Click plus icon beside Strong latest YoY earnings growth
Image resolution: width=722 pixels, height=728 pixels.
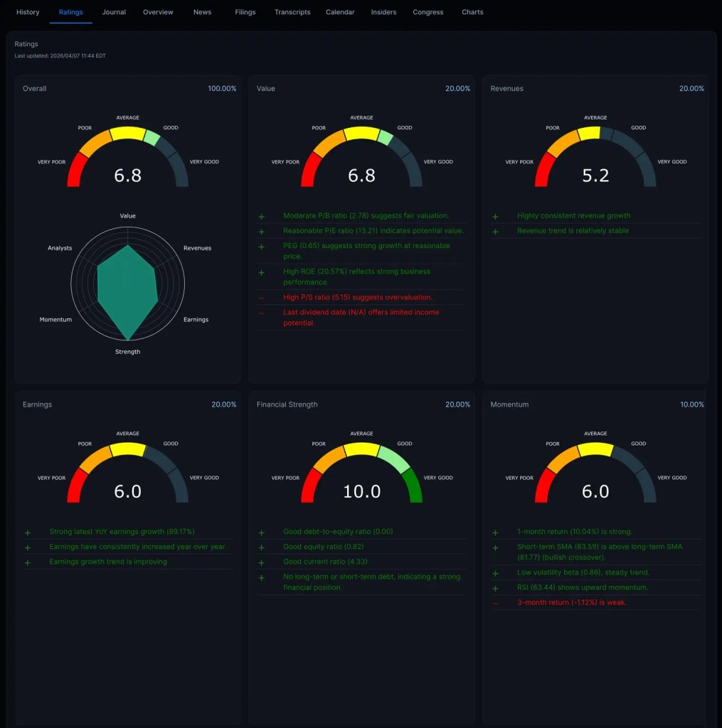click(28, 532)
